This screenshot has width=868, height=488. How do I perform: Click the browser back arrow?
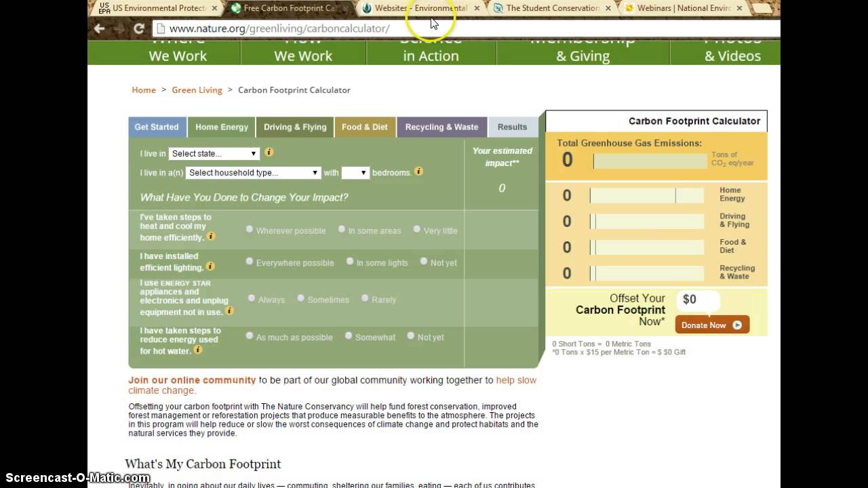pyautogui.click(x=99, y=28)
